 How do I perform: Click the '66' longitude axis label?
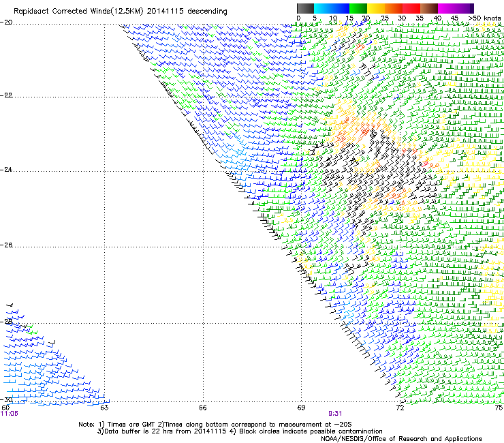[203, 408]
